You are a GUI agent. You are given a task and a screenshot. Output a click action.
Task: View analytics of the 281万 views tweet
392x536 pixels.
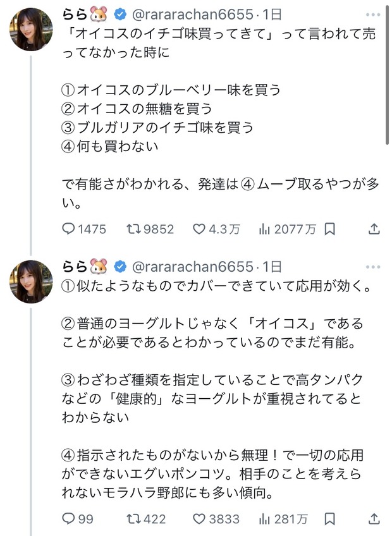(265, 519)
